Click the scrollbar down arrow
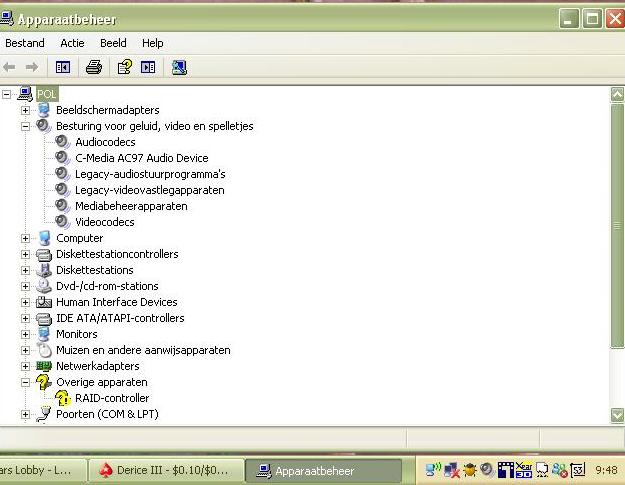625x485 pixels. click(617, 415)
